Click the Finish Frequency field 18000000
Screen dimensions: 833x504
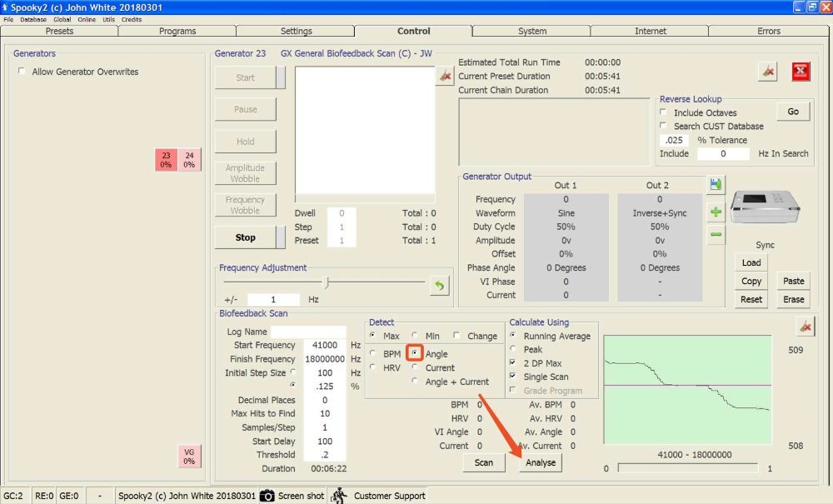(325, 359)
